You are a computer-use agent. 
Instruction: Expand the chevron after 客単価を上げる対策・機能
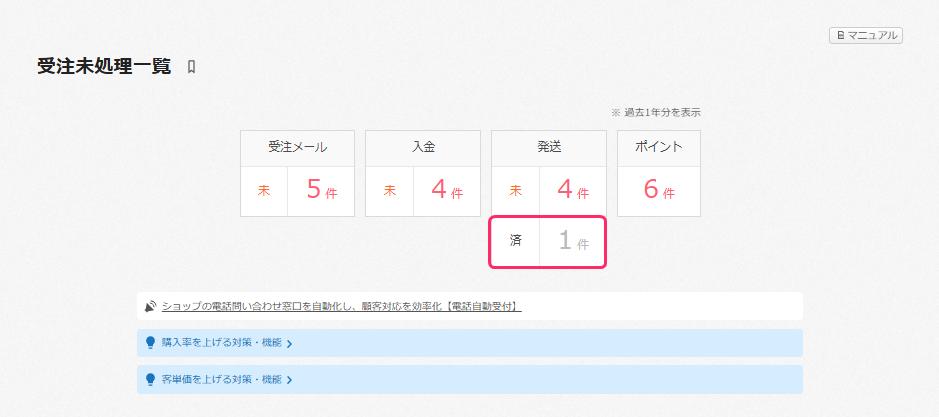[x=289, y=380]
